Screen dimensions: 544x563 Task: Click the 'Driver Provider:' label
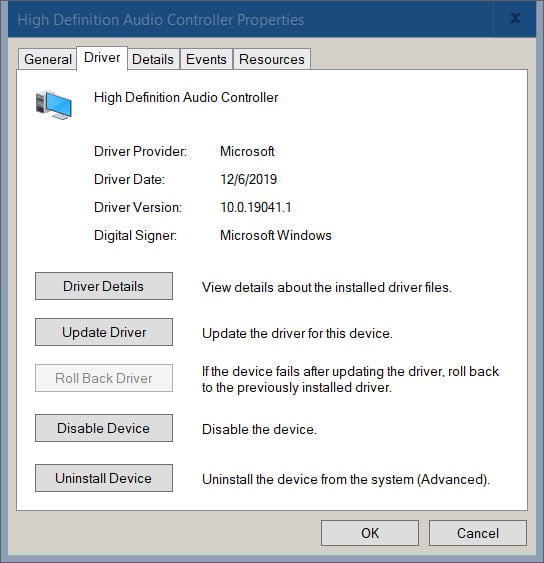coord(140,152)
